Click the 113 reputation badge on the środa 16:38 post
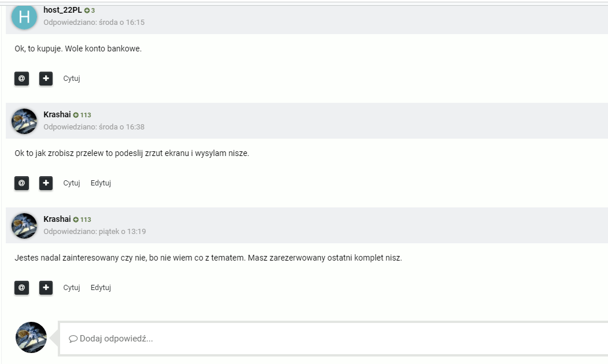Screen dimensions: 608x364 click(x=82, y=115)
